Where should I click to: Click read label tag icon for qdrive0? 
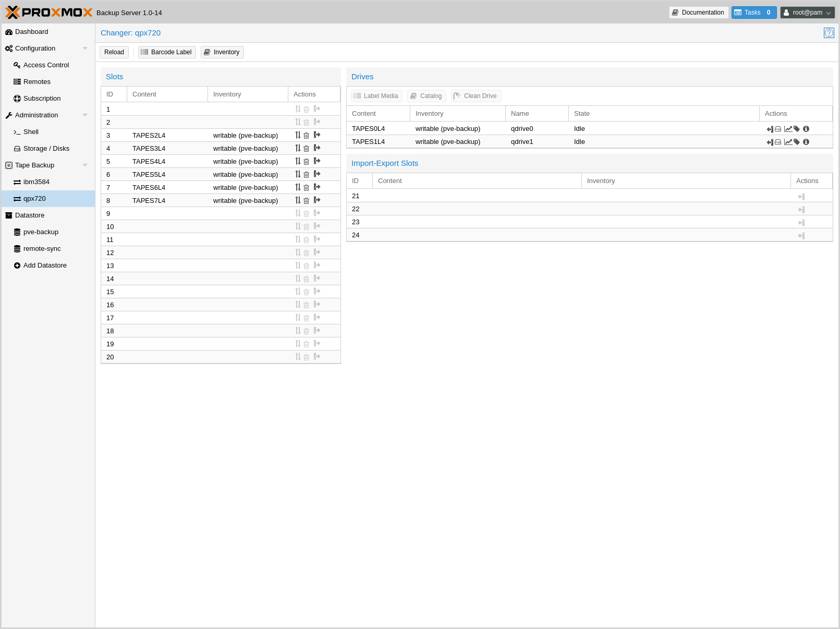pyautogui.click(x=797, y=129)
